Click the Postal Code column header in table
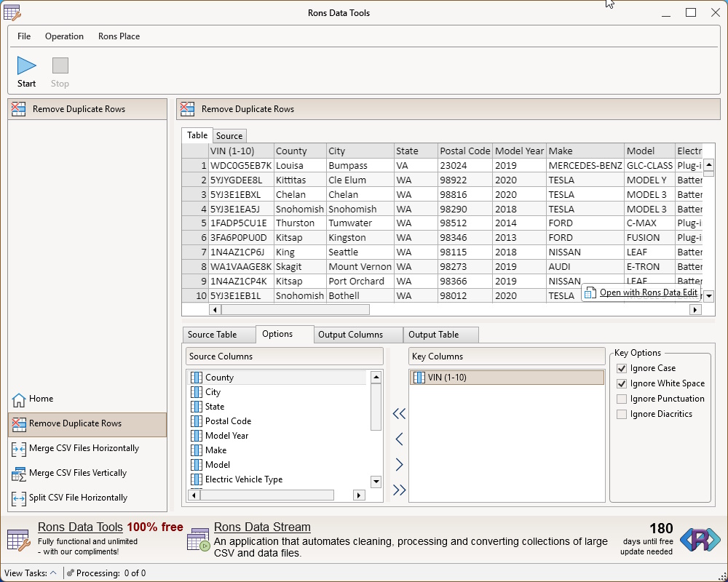The image size is (728, 582). tap(465, 151)
